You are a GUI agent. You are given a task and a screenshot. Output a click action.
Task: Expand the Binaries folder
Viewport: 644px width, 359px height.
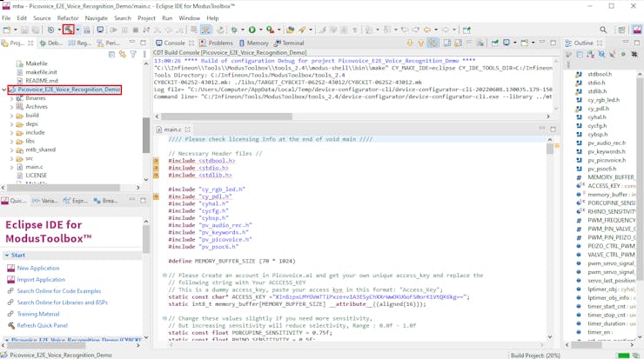point(11,98)
